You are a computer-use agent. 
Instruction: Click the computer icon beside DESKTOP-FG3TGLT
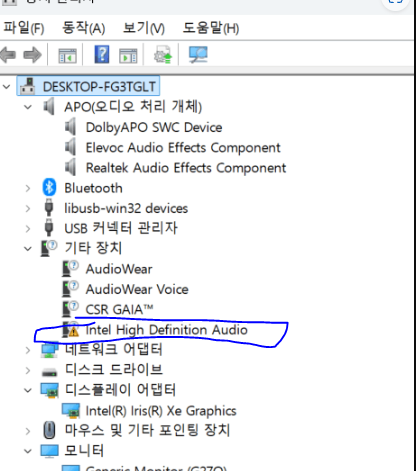tap(28, 86)
